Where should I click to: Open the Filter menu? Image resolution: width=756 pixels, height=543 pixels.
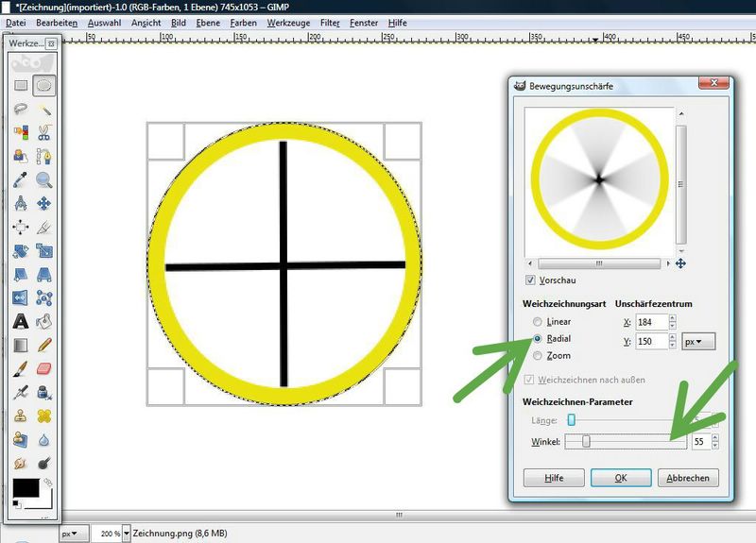coord(330,22)
